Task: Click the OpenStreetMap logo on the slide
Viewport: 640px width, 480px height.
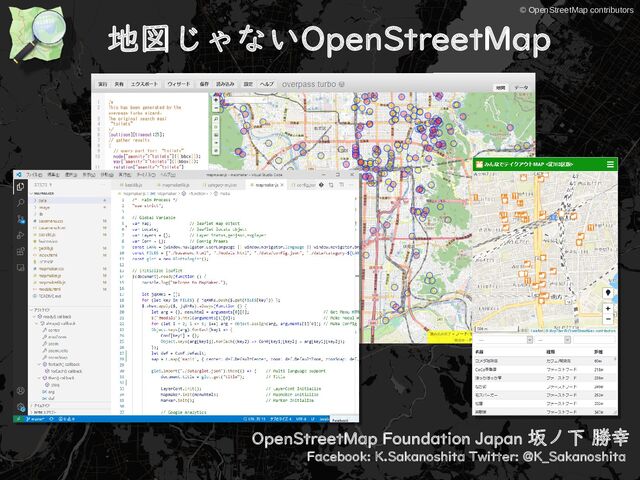Action: pyautogui.click(x=36, y=33)
